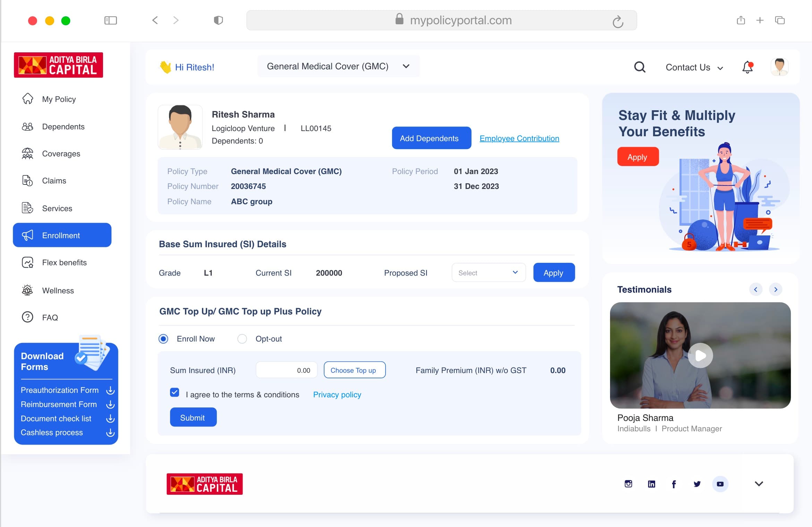Open Employee Contribution link
The height and width of the screenshot is (527, 812).
[x=519, y=138]
